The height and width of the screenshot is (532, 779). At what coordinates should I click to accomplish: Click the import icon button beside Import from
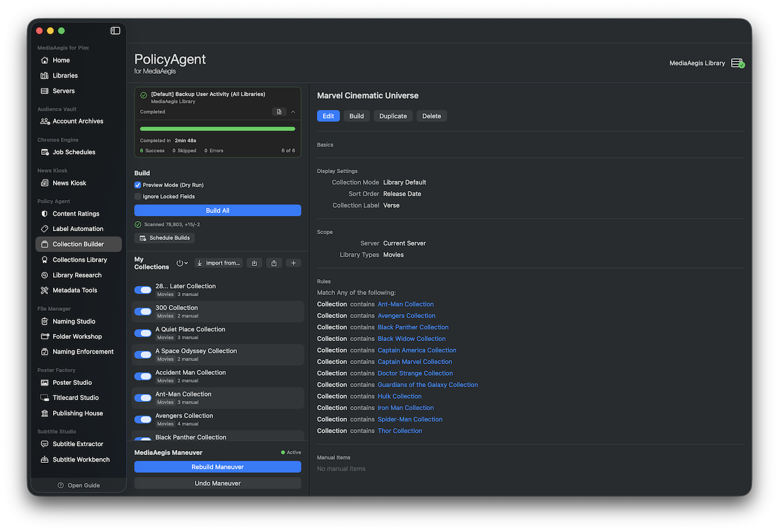pyautogui.click(x=254, y=263)
